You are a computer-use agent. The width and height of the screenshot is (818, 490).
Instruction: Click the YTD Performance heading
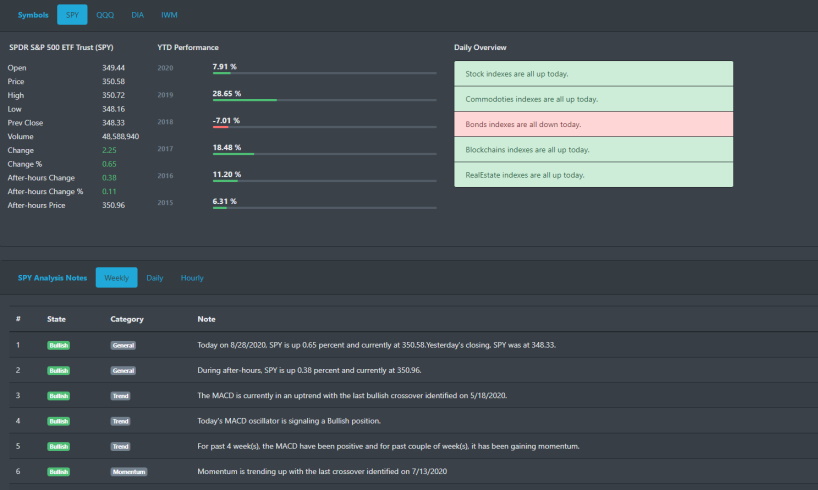click(x=188, y=47)
